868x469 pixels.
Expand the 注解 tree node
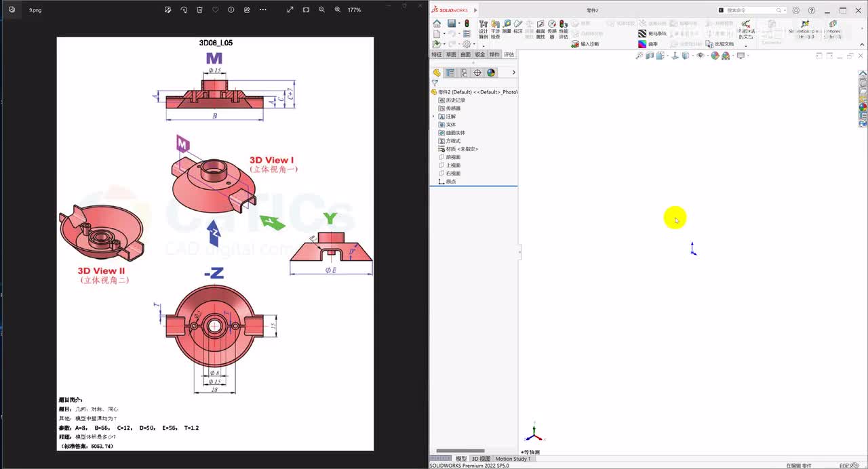[433, 117]
